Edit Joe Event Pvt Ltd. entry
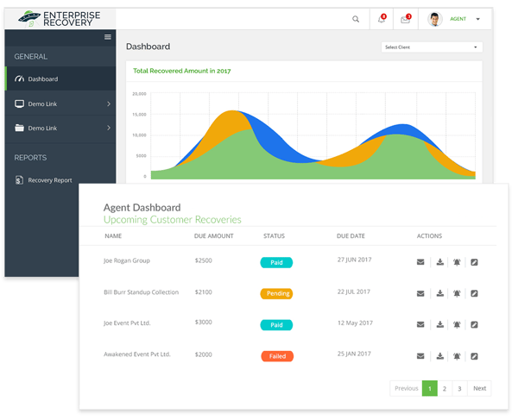 pos(474,324)
